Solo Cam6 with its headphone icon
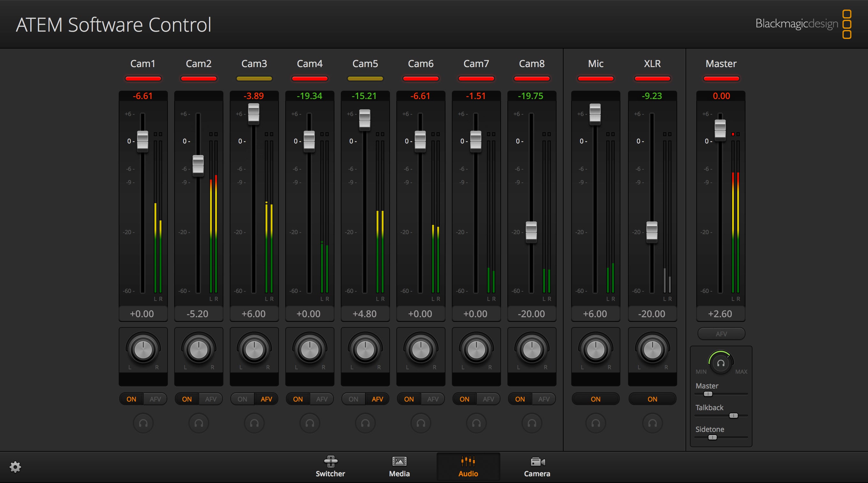Viewport: 868px width, 483px height. 421,423
